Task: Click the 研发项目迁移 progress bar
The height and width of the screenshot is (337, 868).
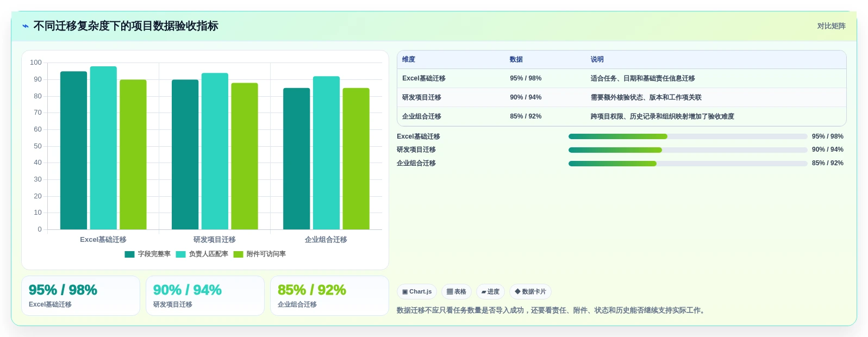Action: [688, 150]
